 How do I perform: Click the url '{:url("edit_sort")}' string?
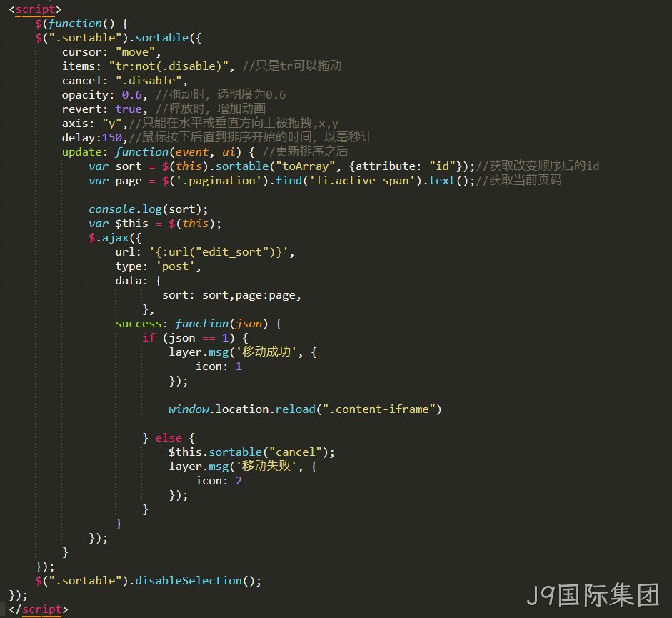click(x=219, y=251)
